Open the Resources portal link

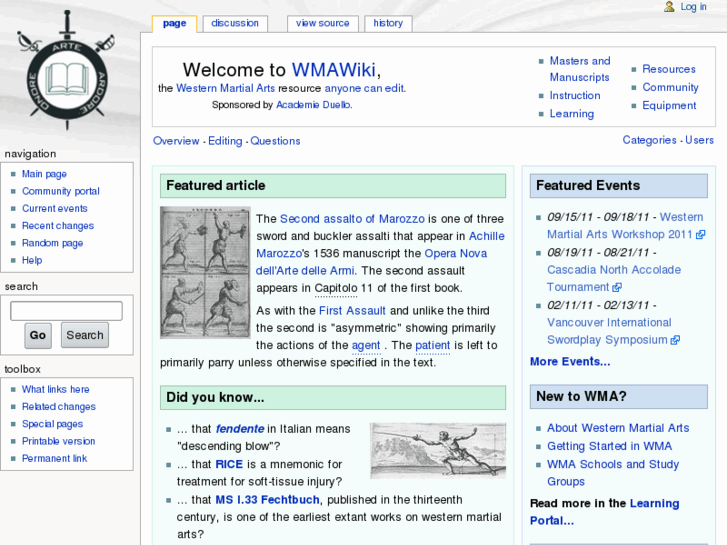point(669,69)
